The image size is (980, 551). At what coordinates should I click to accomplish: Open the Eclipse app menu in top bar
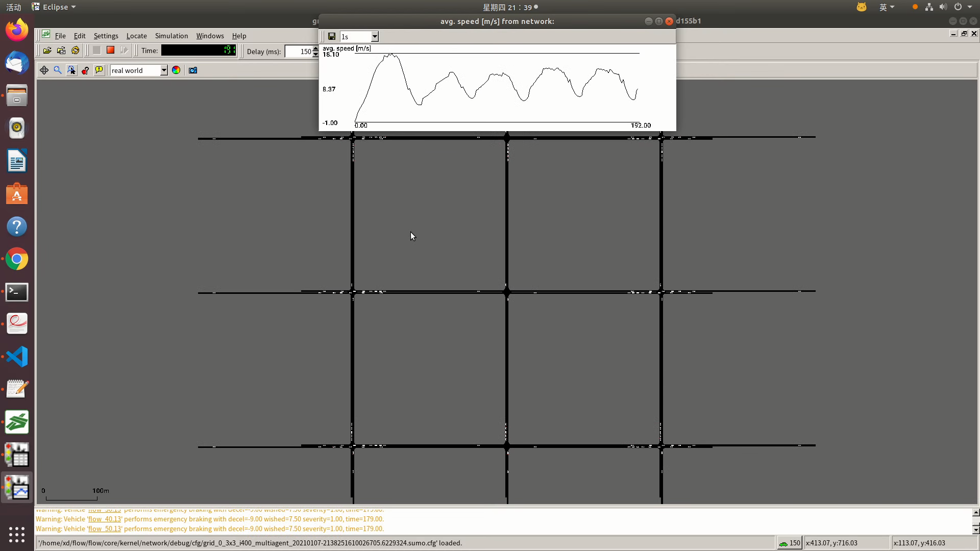[54, 7]
